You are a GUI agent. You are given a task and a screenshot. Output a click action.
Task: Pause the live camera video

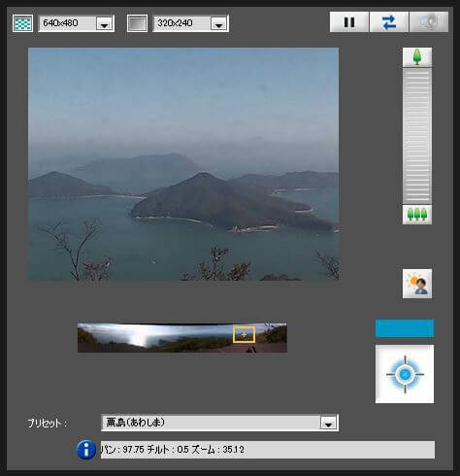point(349,22)
